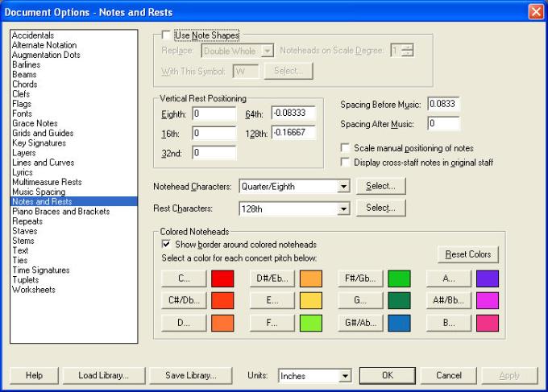Select Ties category
Image resolution: width=548 pixels, height=392 pixels.
pos(20,260)
